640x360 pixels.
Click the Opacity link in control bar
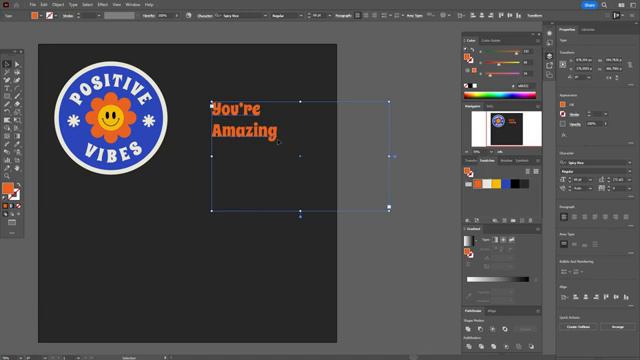click(x=149, y=16)
